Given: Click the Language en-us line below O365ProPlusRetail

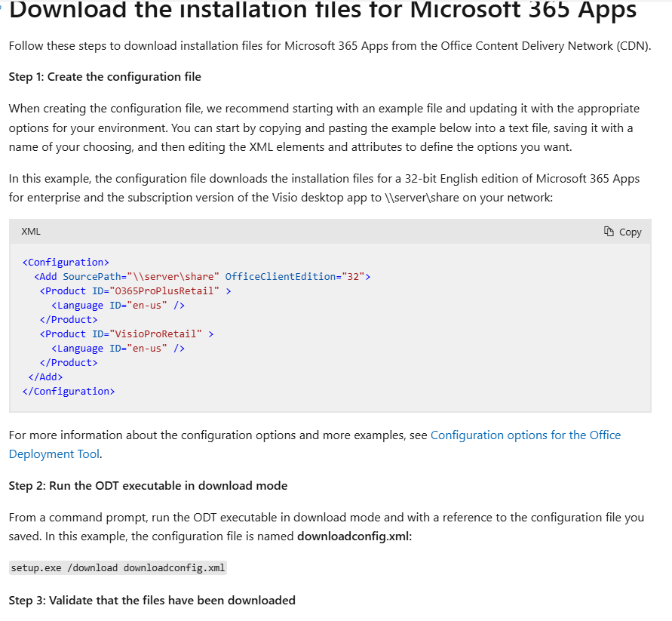Looking at the screenshot, I should pyautogui.click(x=118, y=306).
